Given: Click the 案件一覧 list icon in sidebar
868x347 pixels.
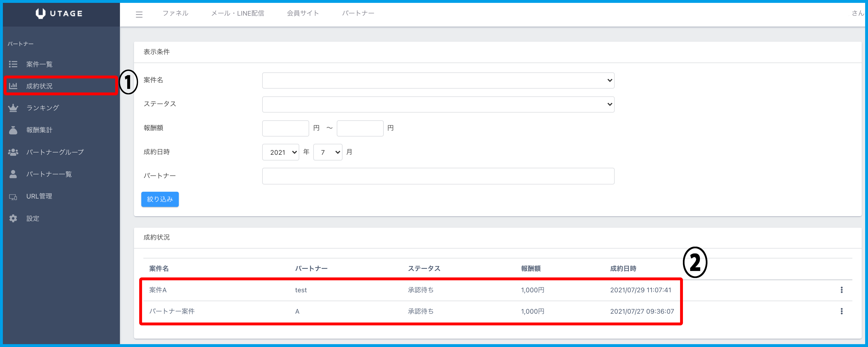Looking at the screenshot, I should tap(13, 64).
